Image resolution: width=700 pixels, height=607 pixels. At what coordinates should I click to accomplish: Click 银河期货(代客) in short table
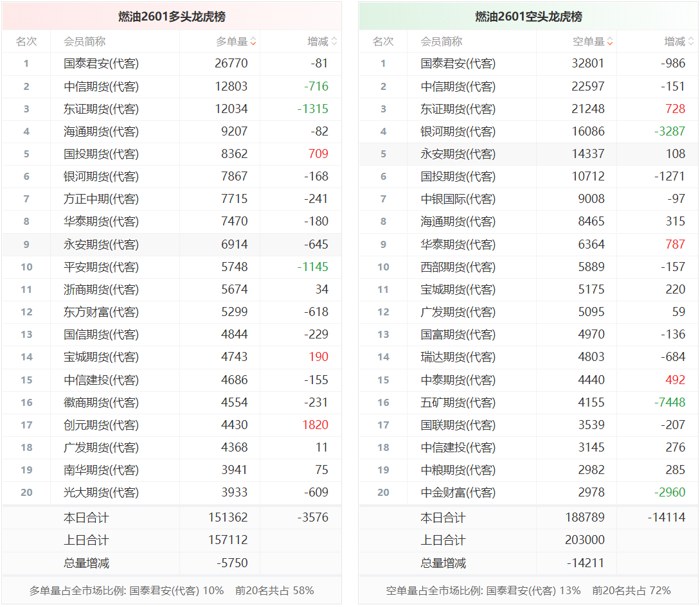(458, 132)
